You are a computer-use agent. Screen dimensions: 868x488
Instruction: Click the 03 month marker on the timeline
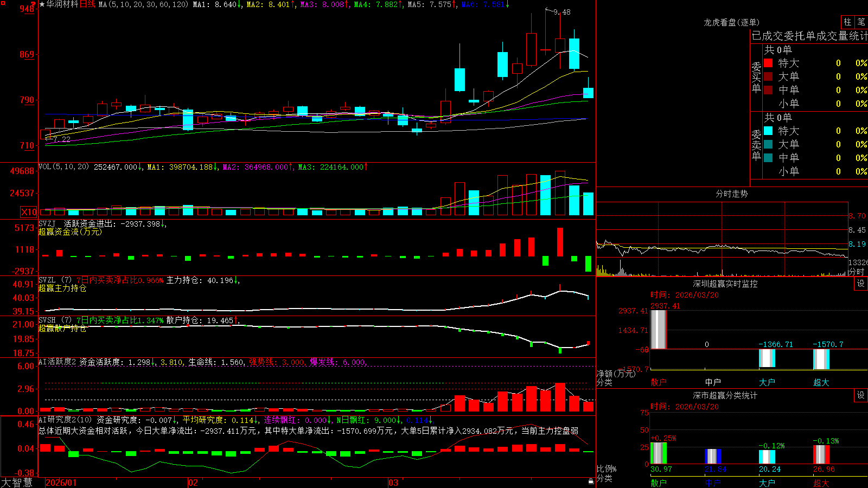tap(393, 483)
